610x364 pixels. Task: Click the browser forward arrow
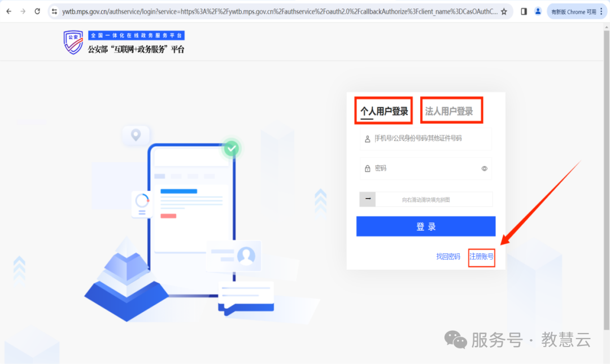[23, 11]
